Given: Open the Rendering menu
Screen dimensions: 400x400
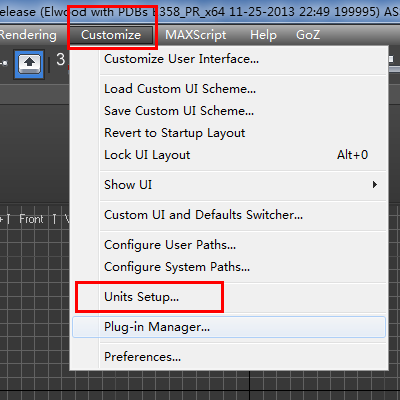Looking at the screenshot, I should [28, 35].
